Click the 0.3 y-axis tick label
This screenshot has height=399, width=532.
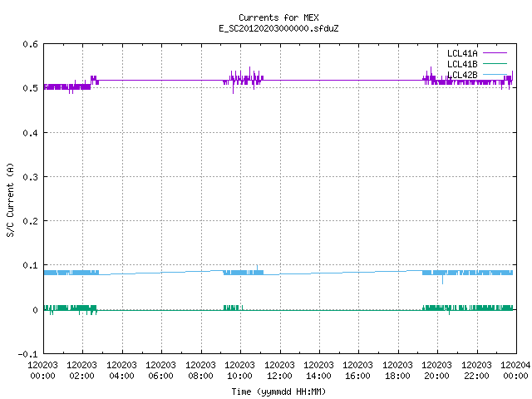[x=30, y=177]
